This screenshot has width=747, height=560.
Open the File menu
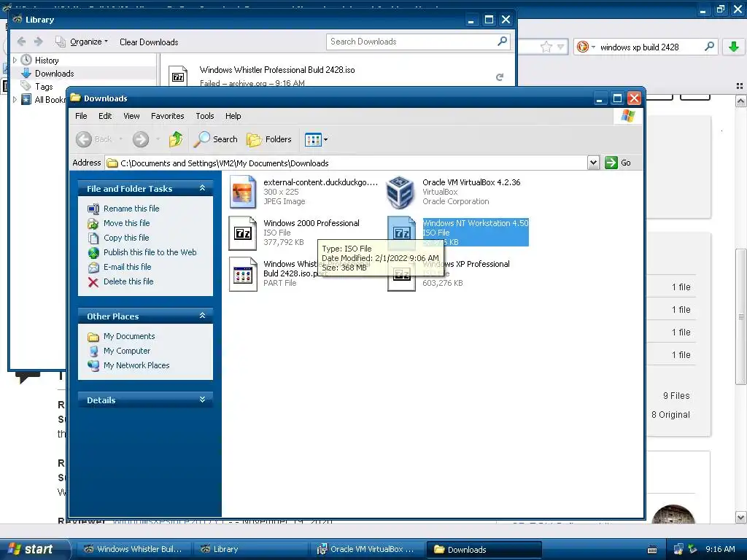coord(81,116)
